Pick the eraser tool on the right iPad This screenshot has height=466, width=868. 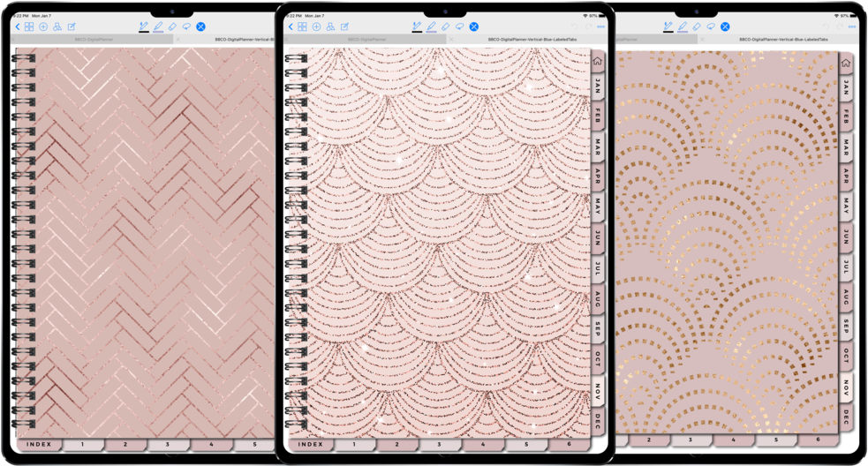697,27
